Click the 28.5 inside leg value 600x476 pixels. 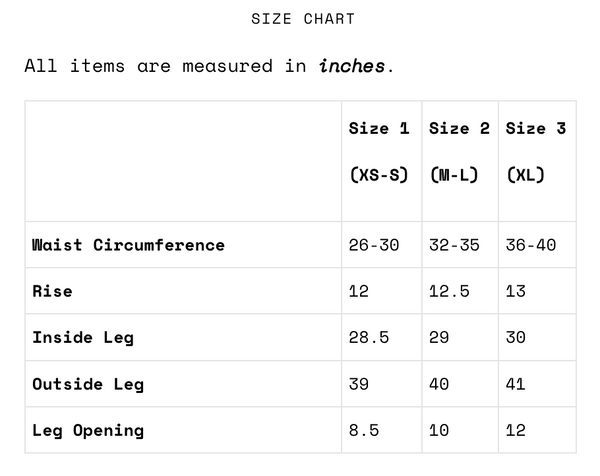point(369,337)
